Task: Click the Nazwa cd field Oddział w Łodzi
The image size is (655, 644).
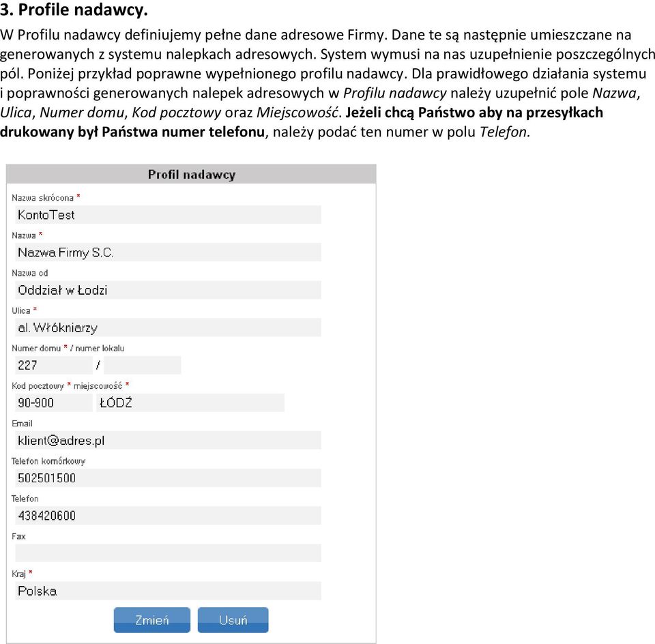Action: click(168, 290)
